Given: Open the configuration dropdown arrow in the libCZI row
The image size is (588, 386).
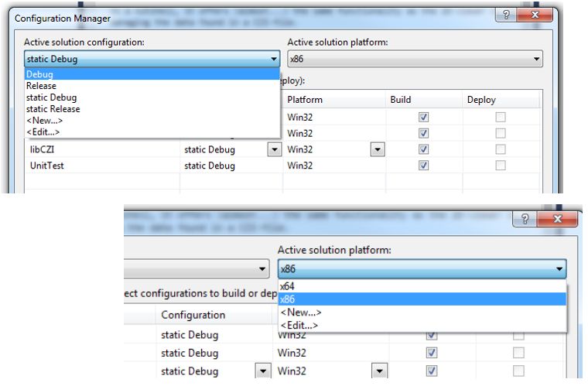Looking at the screenshot, I should click(x=275, y=149).
